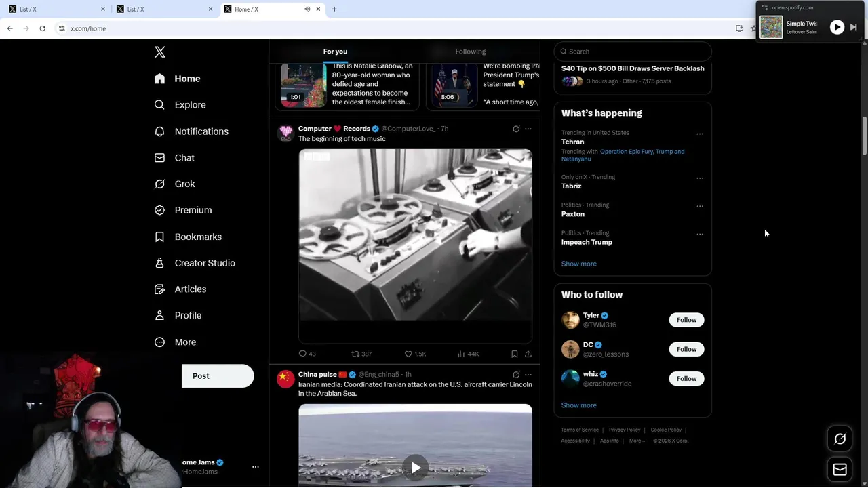Open floating messages envelope button
This screenshot has height=488, width=868.
(x=840, y=469)
